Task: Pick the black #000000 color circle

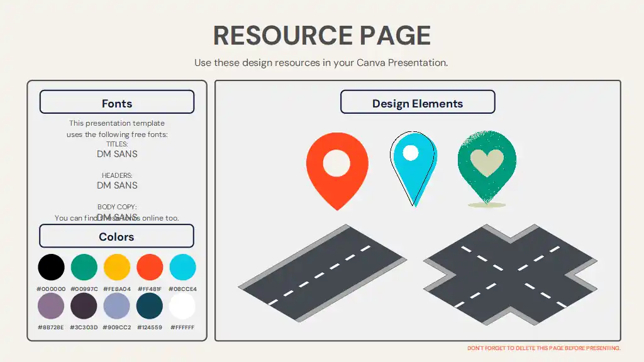Action: [52, 267]
